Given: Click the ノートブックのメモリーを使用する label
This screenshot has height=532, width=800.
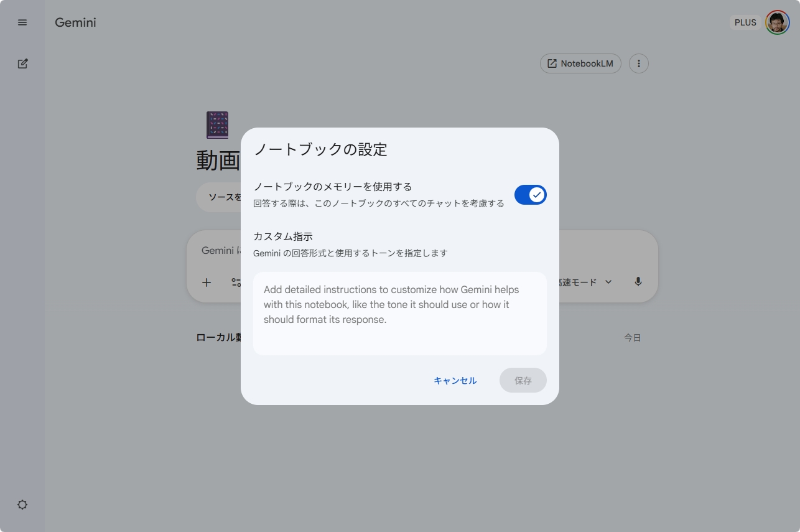Looking at the screenshot, I should click(x=333, y=187).
